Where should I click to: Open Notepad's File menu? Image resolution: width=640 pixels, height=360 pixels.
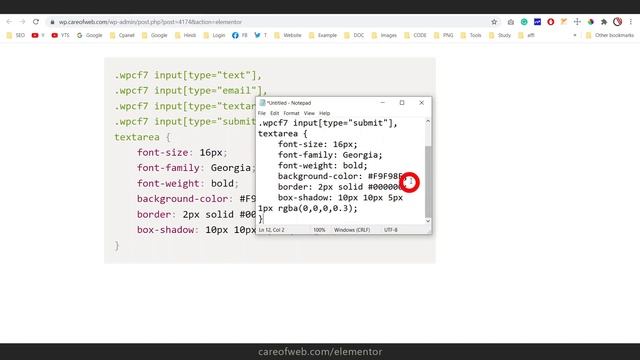pyautogui.click(x=262, y=113)
